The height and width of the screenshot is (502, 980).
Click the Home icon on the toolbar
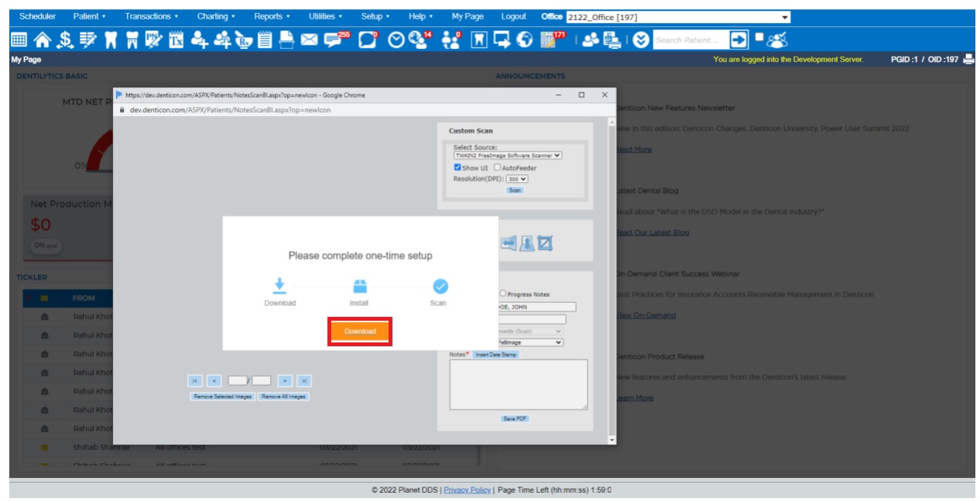[x=43, y=36]
